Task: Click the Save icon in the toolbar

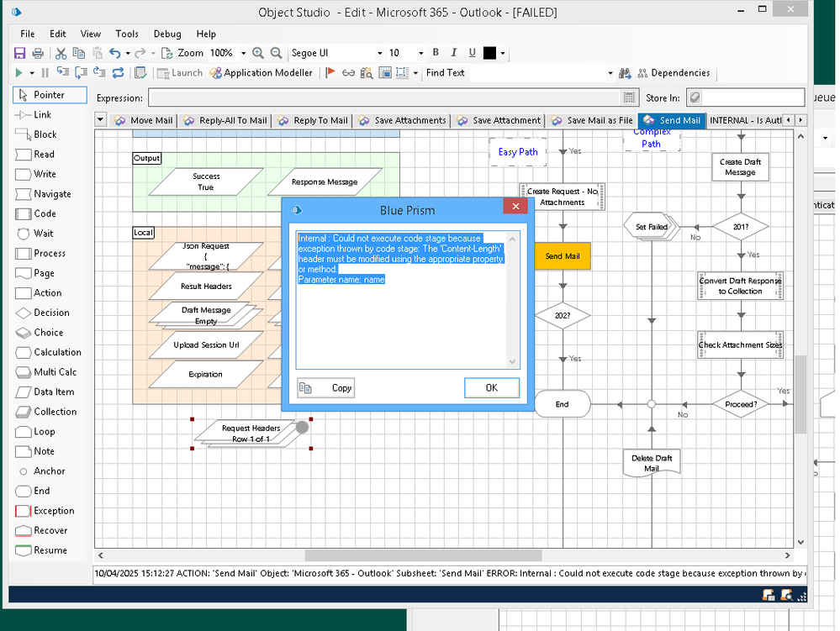Action: tap(19, 53)
